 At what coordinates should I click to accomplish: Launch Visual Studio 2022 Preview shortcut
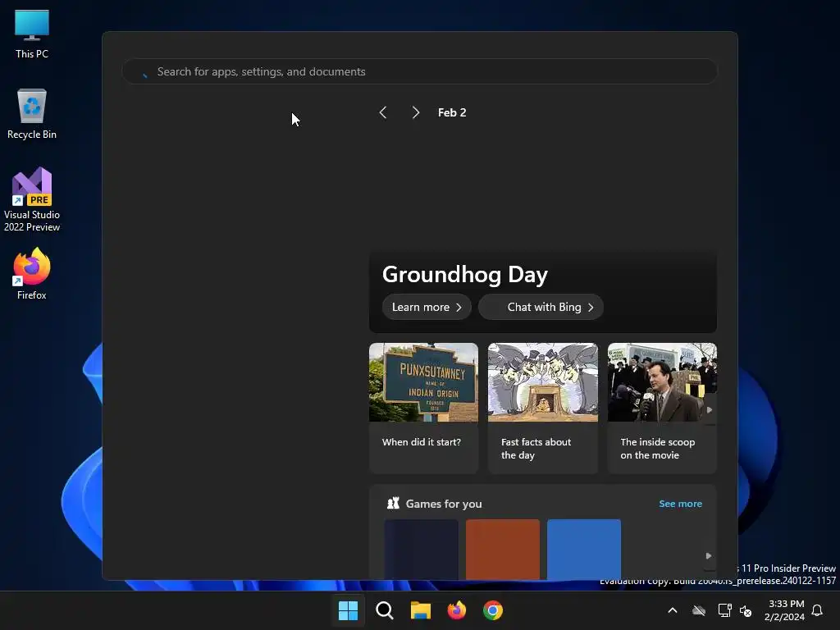coord(32,199)
